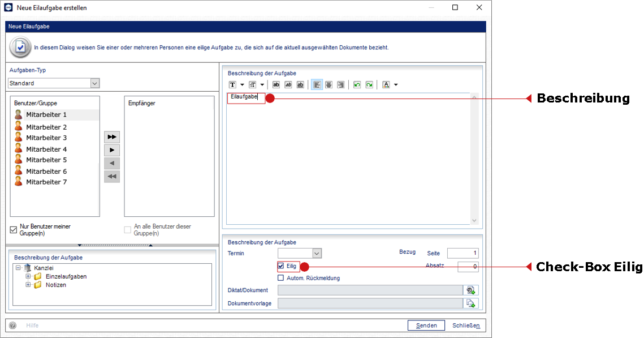644x338 pixels.
Task: Click the help question mark icon
Action: click(x=13, y=325)
